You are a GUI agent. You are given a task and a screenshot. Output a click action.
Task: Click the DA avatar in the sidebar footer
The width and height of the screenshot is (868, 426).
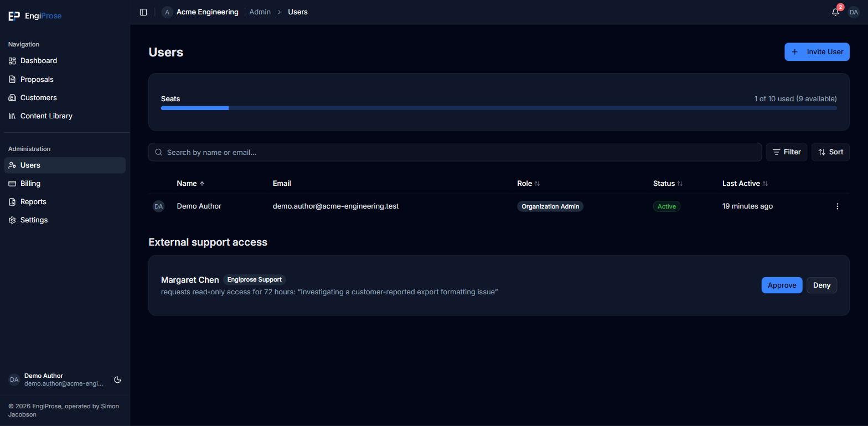click(14, 380)
